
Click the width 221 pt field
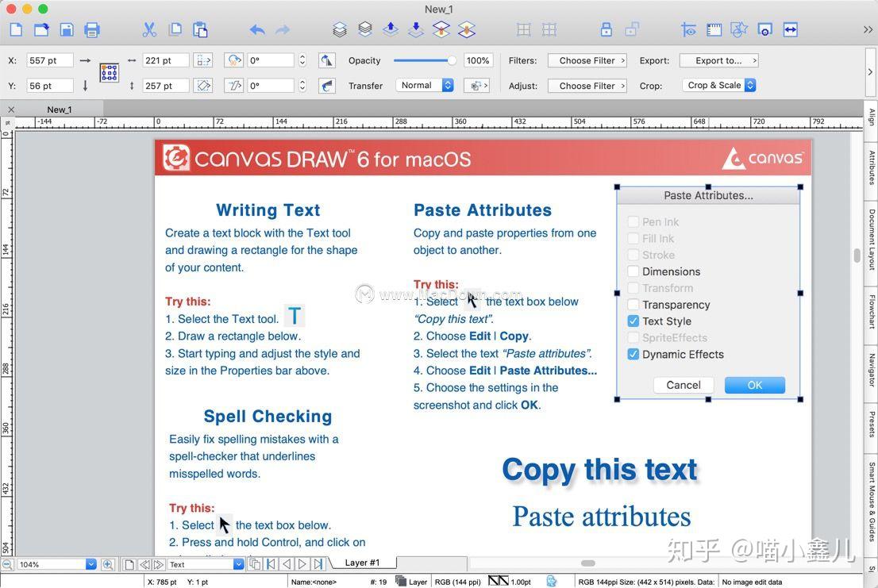pos(166,60)
